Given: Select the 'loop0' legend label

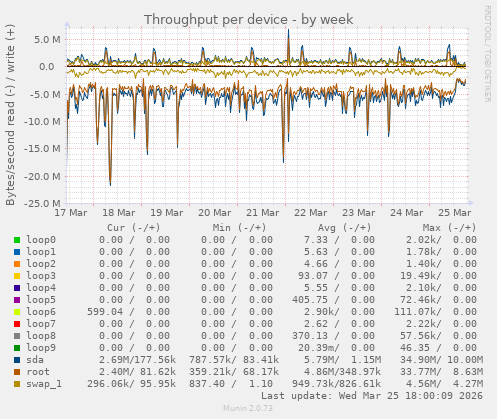Looking at the screenshot, I should coord(41,240).
